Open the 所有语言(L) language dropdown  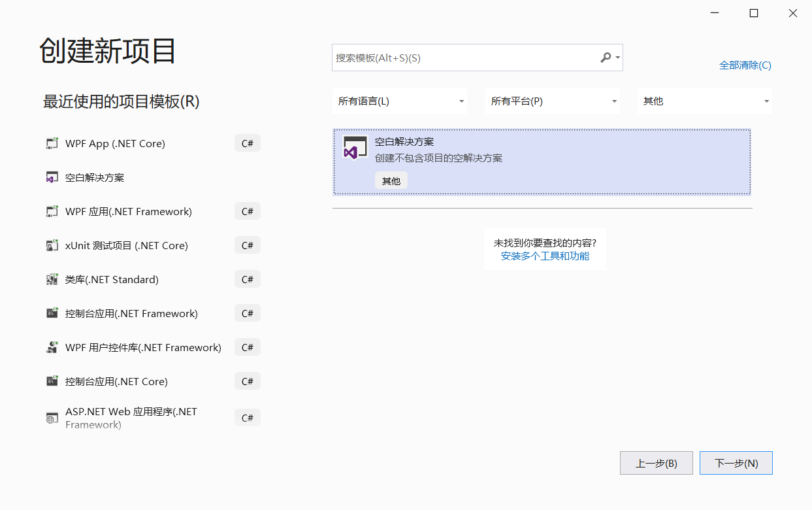click(400, 101)
